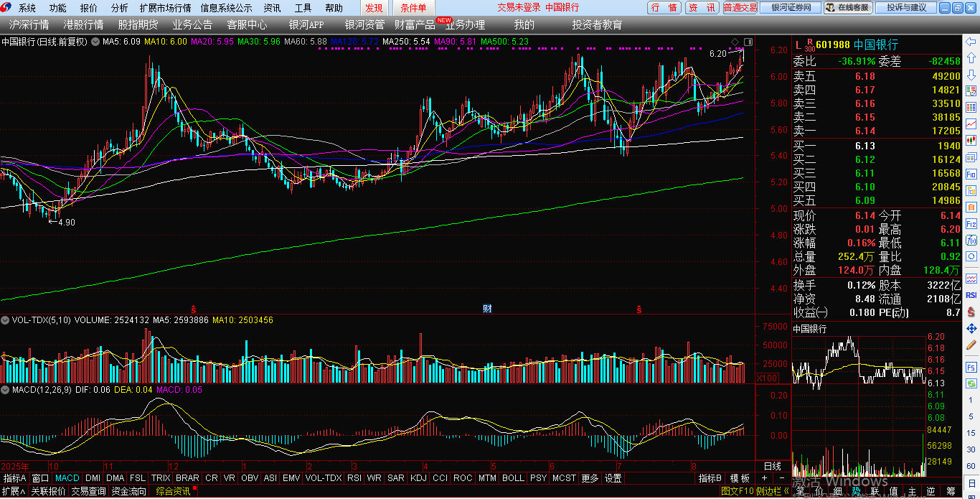Expand the VOL-TDX indicator dropdown
980x499 pixels.
(6, 320)
